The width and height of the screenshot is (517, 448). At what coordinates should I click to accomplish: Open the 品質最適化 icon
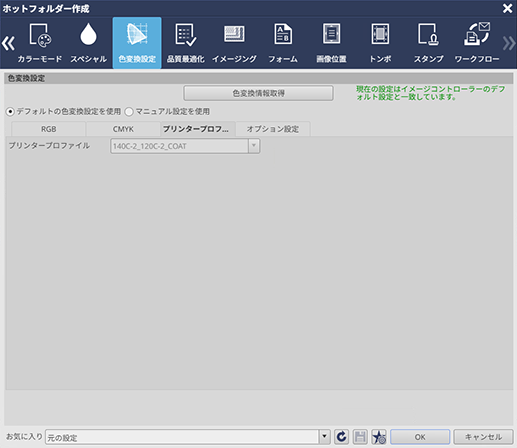click(186, 43)
